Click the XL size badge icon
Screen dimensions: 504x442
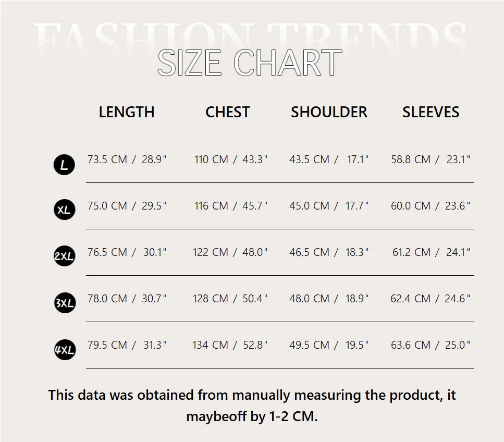click(64, 210)
